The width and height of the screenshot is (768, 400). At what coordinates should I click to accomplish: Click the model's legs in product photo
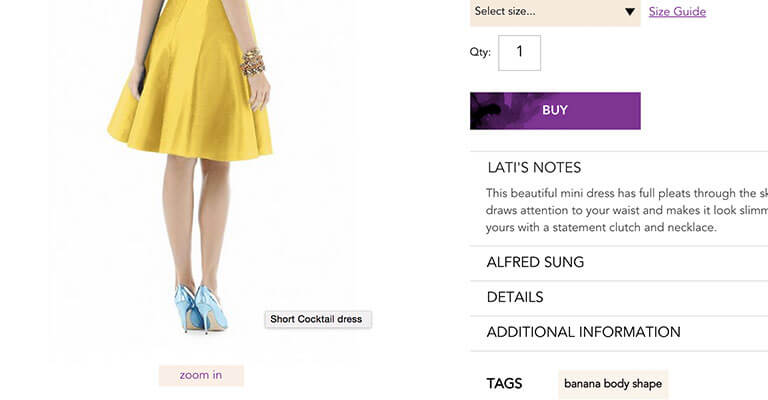tap(197, 220)
